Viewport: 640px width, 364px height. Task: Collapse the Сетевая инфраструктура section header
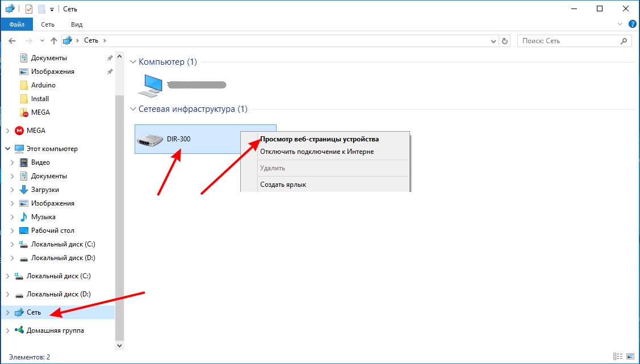pos(132,109)
